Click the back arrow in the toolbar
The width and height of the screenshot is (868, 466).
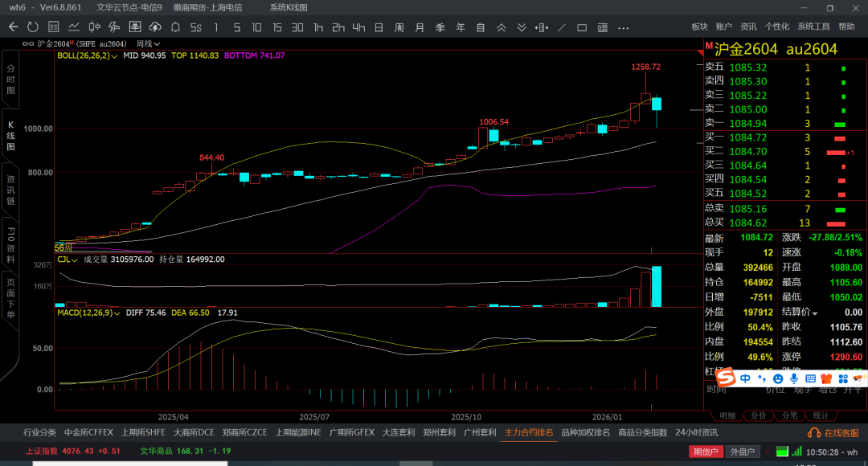pos(14,27)
